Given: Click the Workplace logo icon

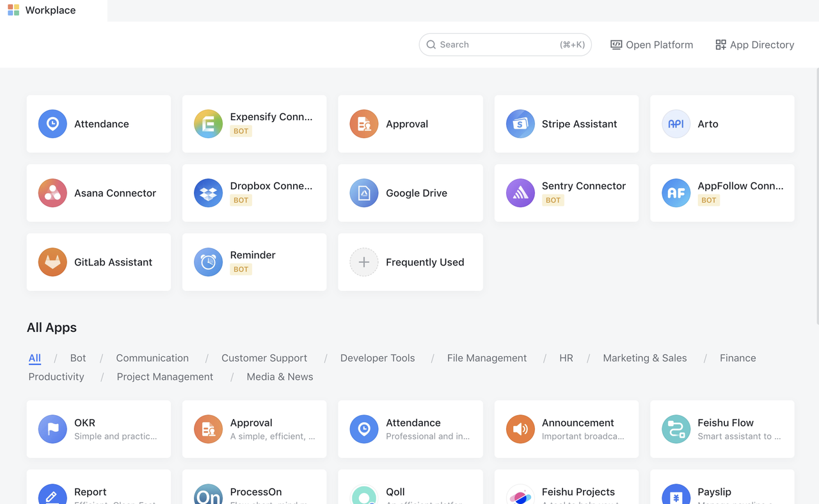Looking at the screenshot, I should [x=13, y=10].
